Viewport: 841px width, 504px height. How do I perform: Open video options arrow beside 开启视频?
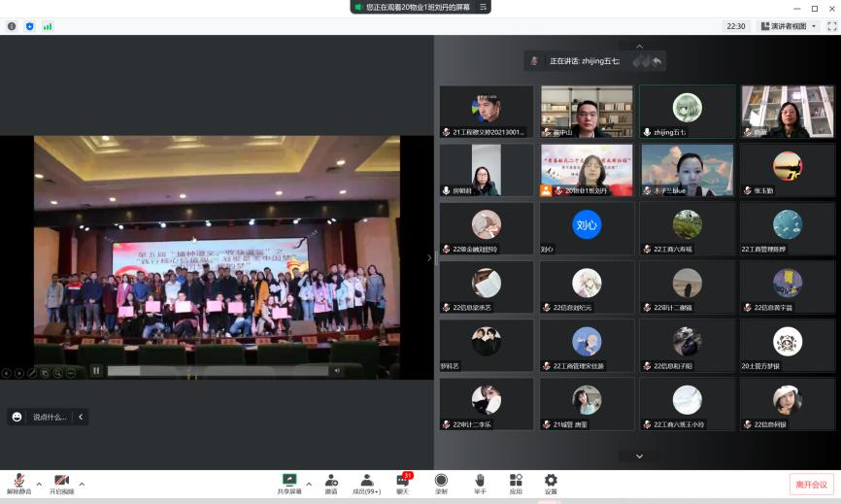point(82,484)
